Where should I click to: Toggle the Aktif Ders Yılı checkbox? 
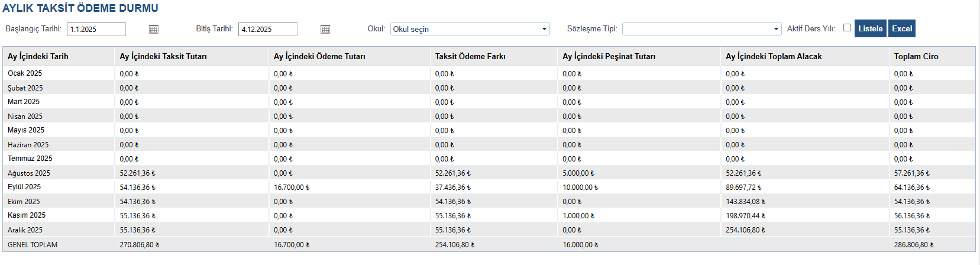pos(847,28)
